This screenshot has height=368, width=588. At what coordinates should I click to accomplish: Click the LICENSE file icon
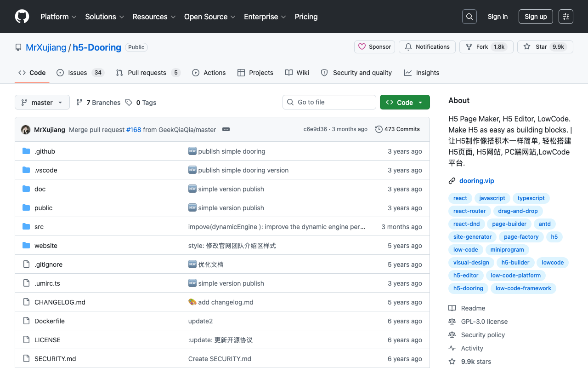click(26, 340)
